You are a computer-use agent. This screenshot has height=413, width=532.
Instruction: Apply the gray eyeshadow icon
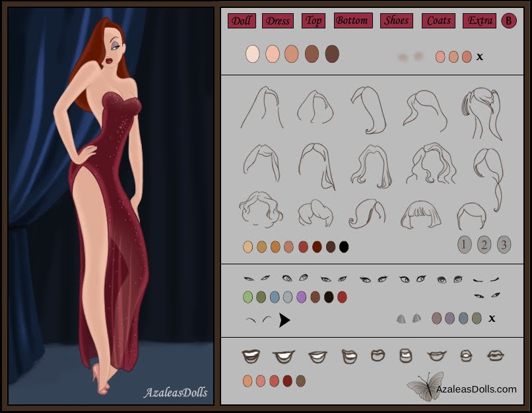[x=409, y=319]
